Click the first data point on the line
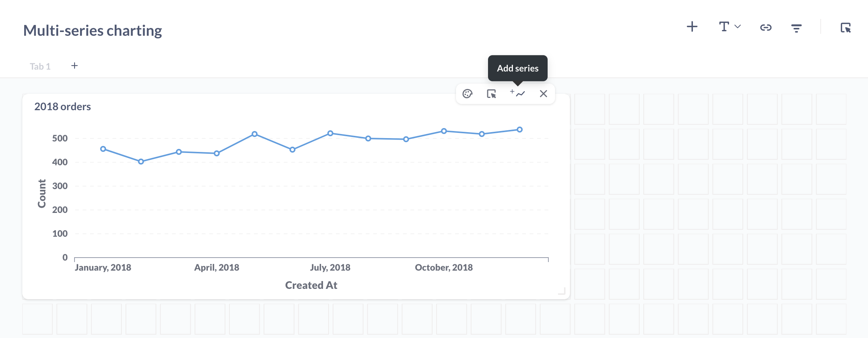Viewport: 868px width, 338px height. click(103, 149)
